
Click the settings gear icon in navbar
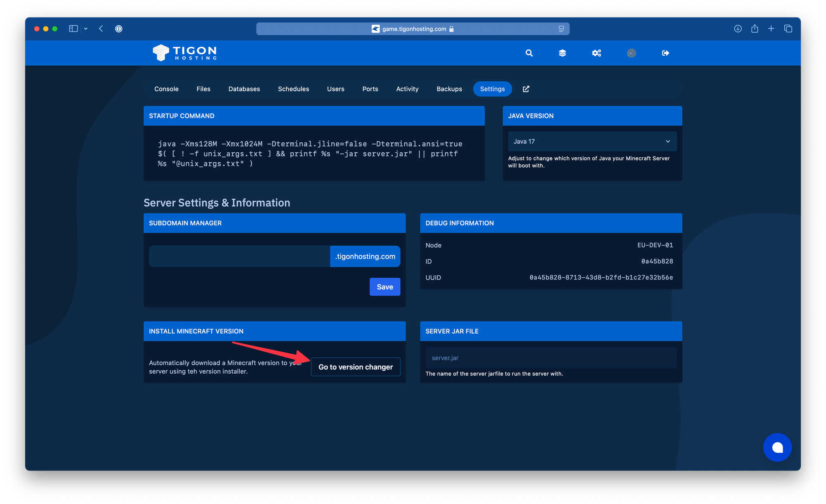pyautogui.click(x=596, y=53)
